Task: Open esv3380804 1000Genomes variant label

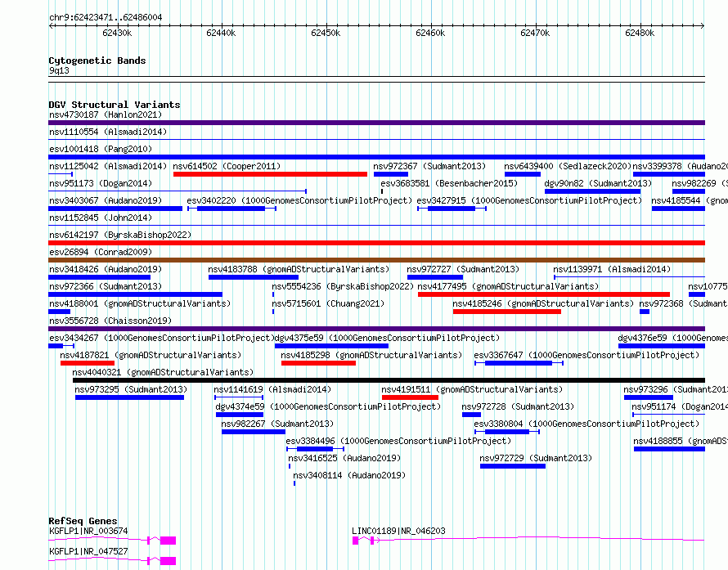Action: pyautogui.click(x=586, y=424)
